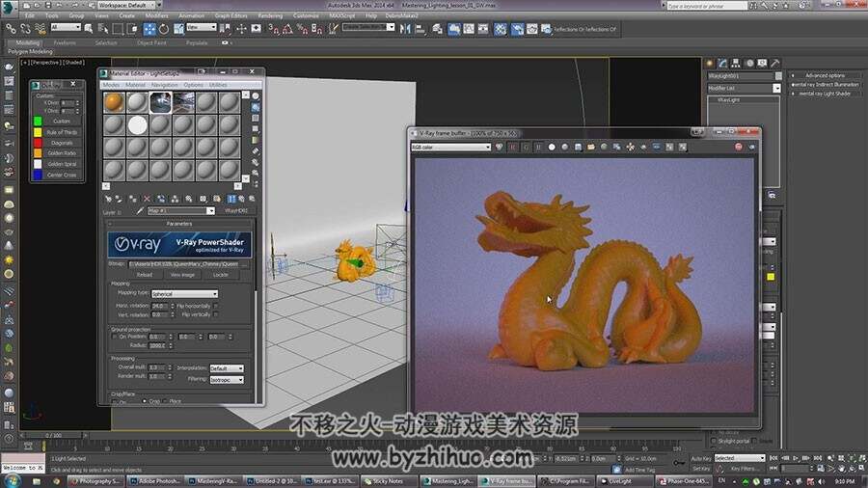Select the Rotate transform tool

(164, 29)
